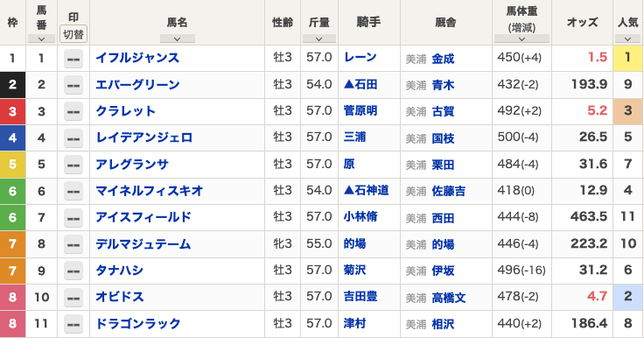This screenshot has height=338, width=644.
Task: Open horse page for クラレット
Action: coord(126,111)
